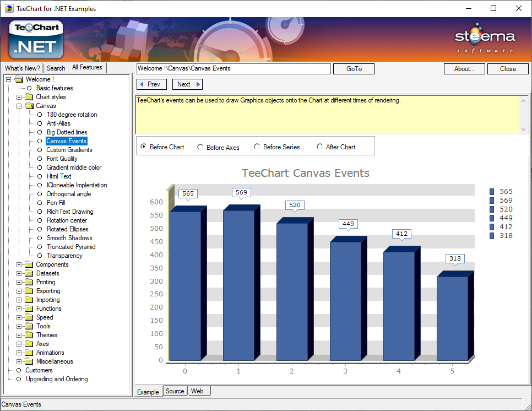Select 180 degree rotation tree item
The height and width of the screenshot is (411, 532).
[x=72, y=115]
